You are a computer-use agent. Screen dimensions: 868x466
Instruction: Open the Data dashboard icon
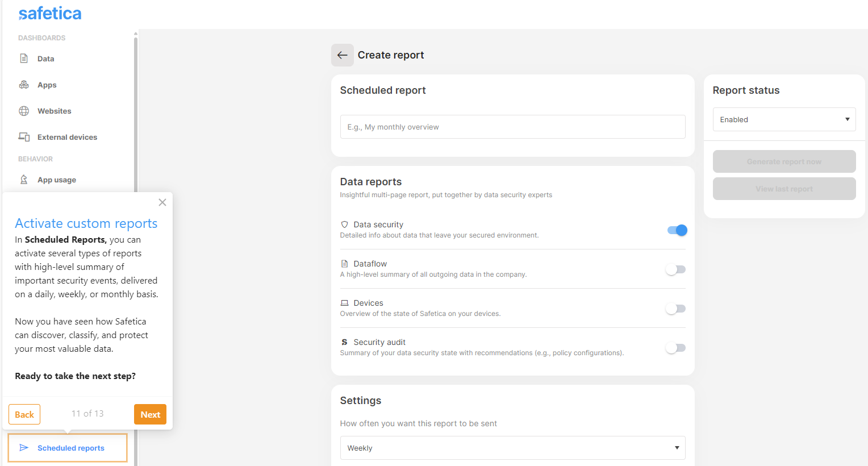click(24, 59)
